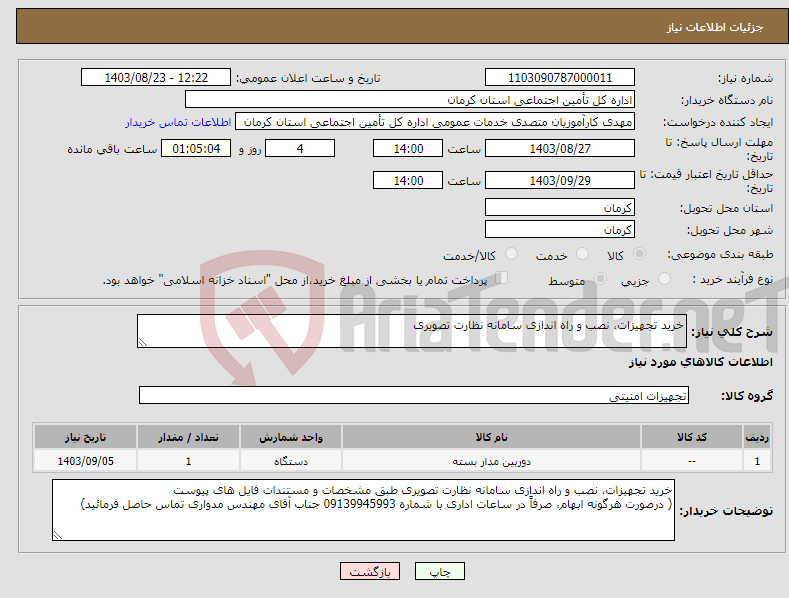Select the جزیی purchase type radio
This screenshot has height=598, width=789.
pos(664,278)
